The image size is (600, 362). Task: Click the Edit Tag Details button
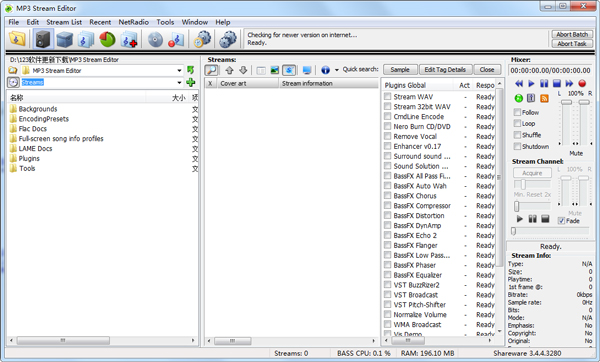445,70
